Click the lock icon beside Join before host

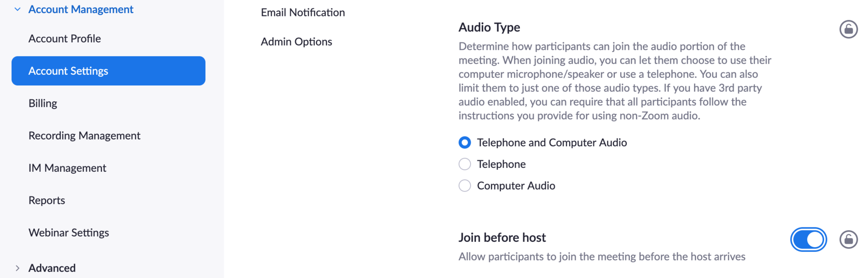[x=848, y=239]
